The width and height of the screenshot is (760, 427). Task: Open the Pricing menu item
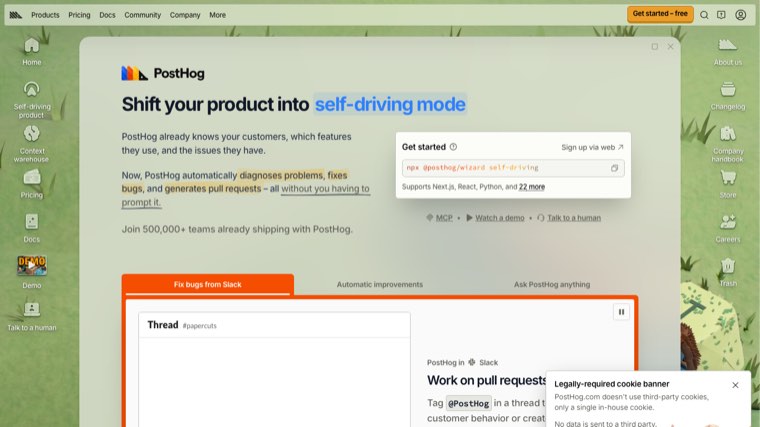coord(79,15)
